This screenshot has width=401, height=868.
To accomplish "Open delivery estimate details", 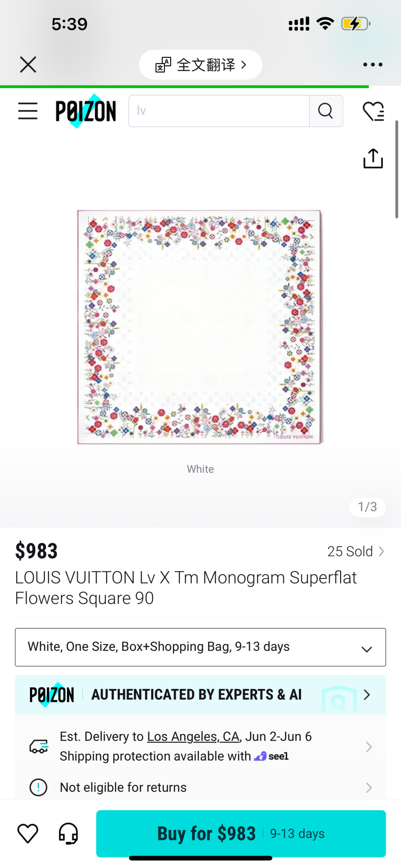I will click(x=368, y=747).
